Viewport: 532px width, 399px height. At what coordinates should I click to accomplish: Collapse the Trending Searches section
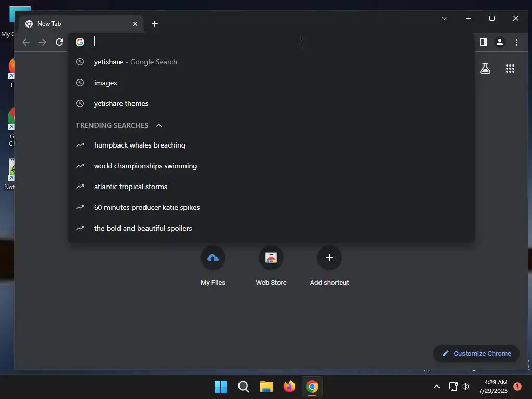(x=159, y=125)
